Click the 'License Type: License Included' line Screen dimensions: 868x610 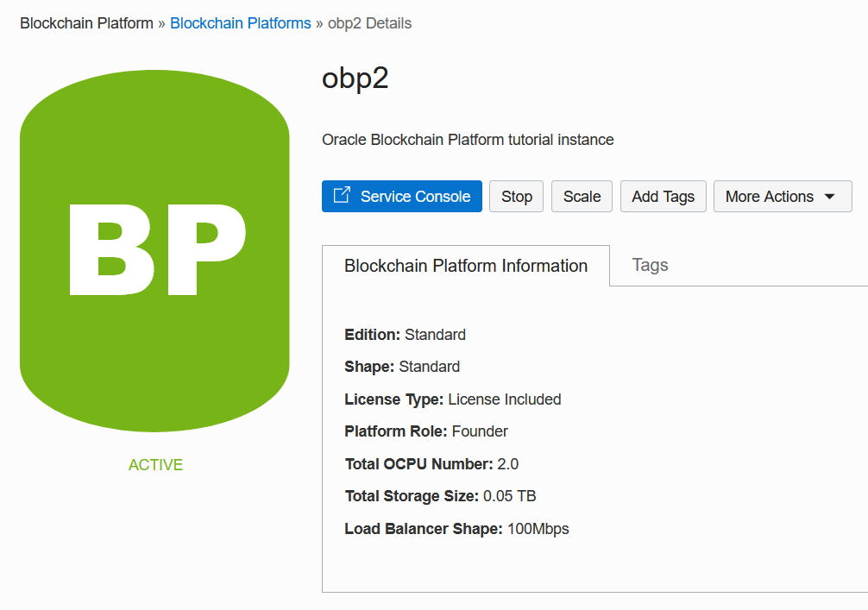coord(453,399)
